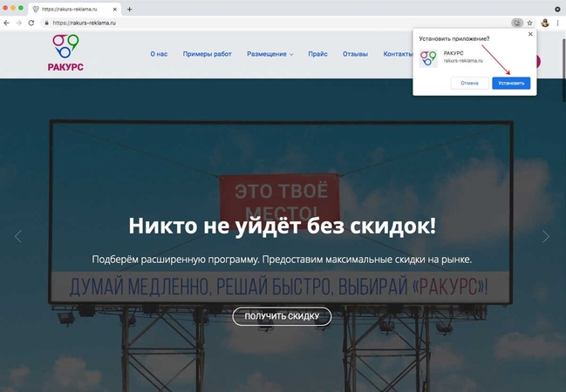
Task: Open Chrome three-dot menu
Action: pyautogui.click(x=557, y=23)
